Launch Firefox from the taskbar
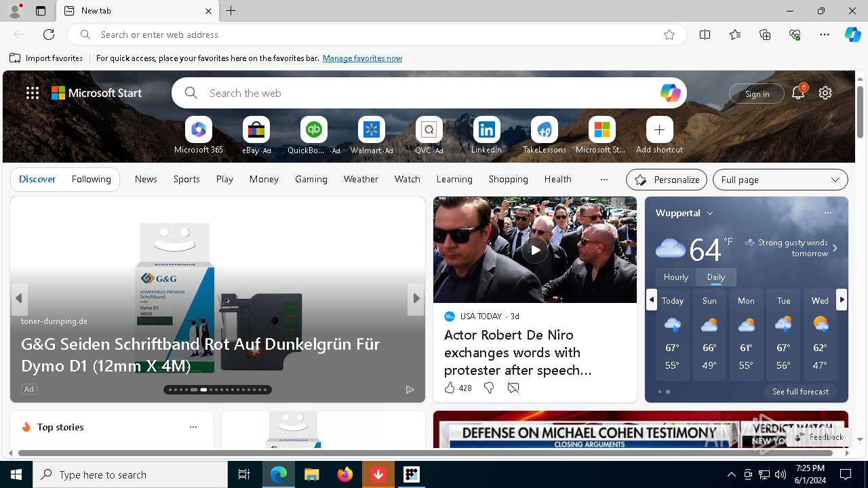The width and height of the screenshot is (868, 488). pyautogui.click(x=344, y=474)
